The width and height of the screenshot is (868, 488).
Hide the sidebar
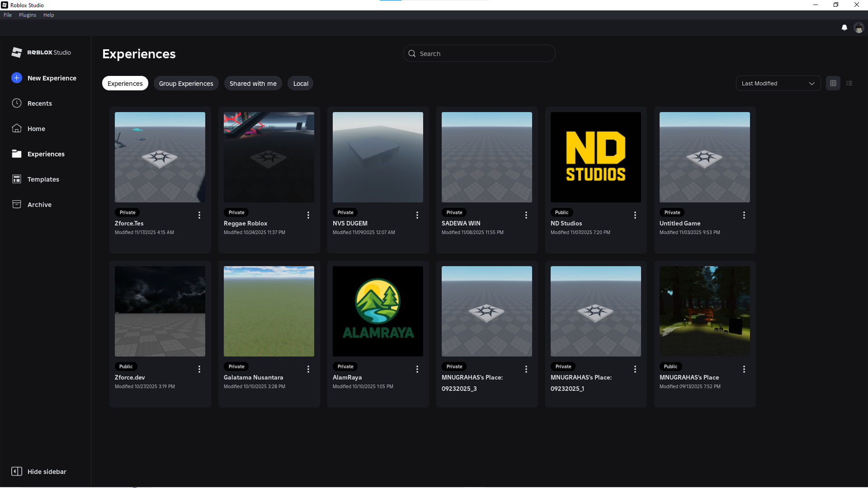pos(38,471)
